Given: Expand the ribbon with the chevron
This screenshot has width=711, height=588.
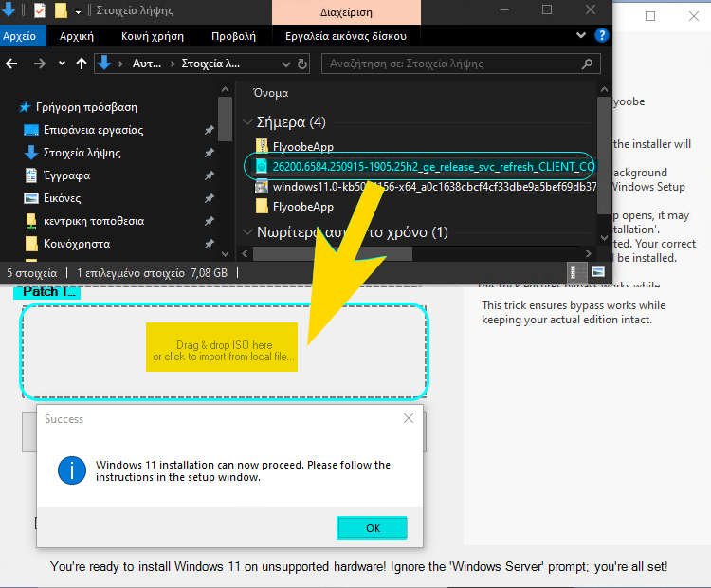Looking at the screenshot, I should pyautogui.click(x=580, y=35).
